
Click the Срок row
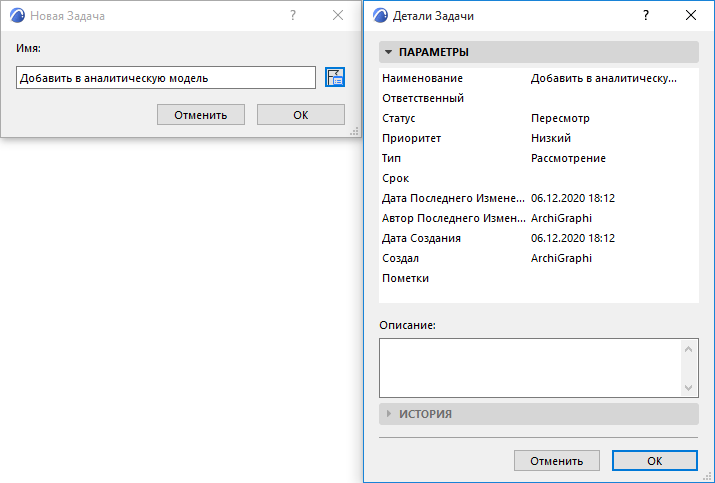point(539,178)
